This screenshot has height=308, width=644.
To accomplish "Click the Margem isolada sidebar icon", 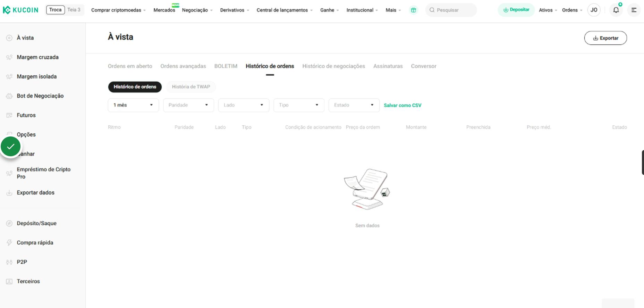I will point(9,77).
